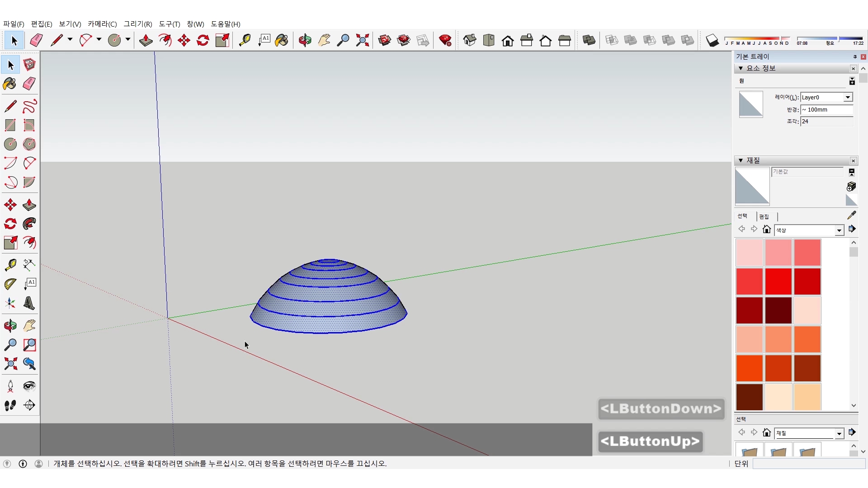Toggle shadows display button
This screenshot has height=488, width=868.
(712, 41)
